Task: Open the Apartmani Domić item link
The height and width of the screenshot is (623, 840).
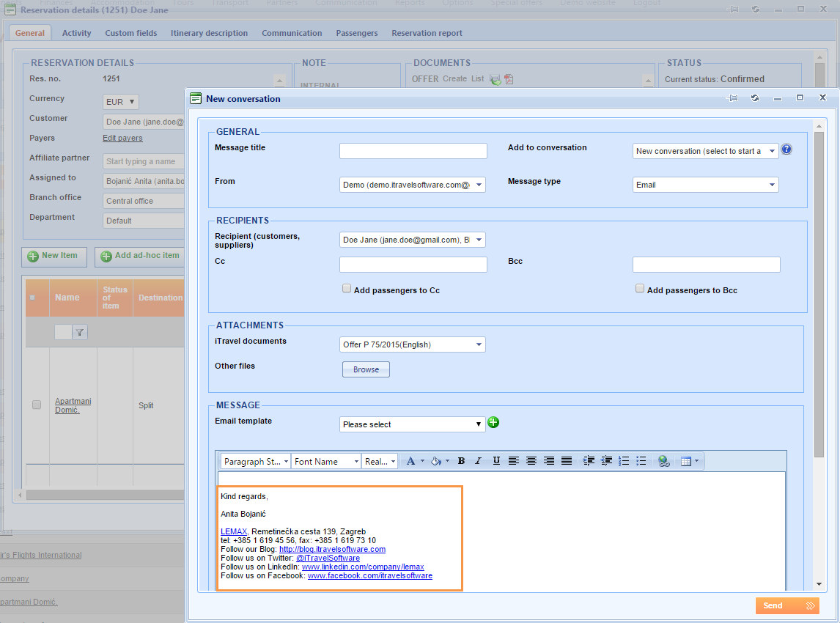Action: point(73,405)
